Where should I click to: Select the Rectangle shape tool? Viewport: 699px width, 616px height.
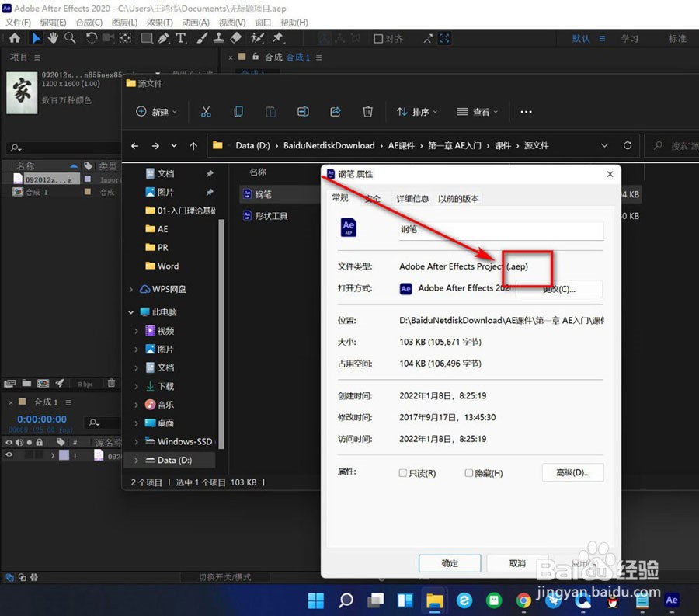point(146,38)
